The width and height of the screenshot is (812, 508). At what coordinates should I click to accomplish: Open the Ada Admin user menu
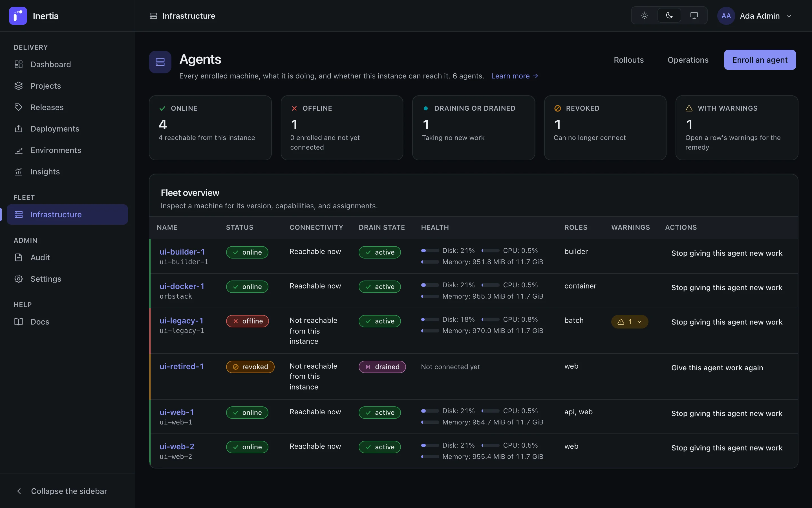pos(755,16)
